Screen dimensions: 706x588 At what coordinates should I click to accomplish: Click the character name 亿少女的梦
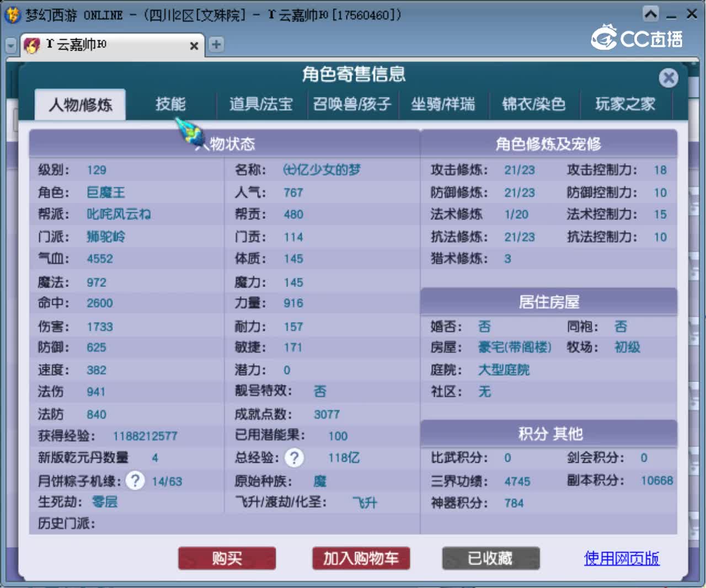point(322,170)
